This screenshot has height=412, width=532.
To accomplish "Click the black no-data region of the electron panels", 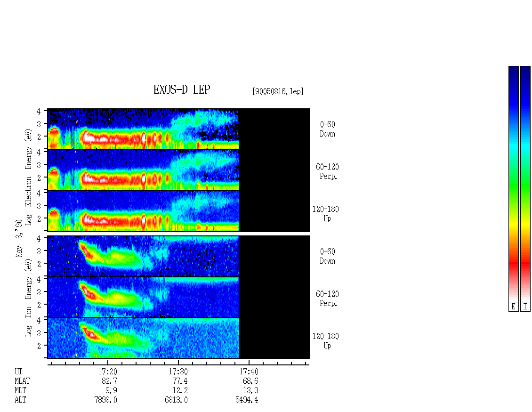I will [x=274, y=170].
